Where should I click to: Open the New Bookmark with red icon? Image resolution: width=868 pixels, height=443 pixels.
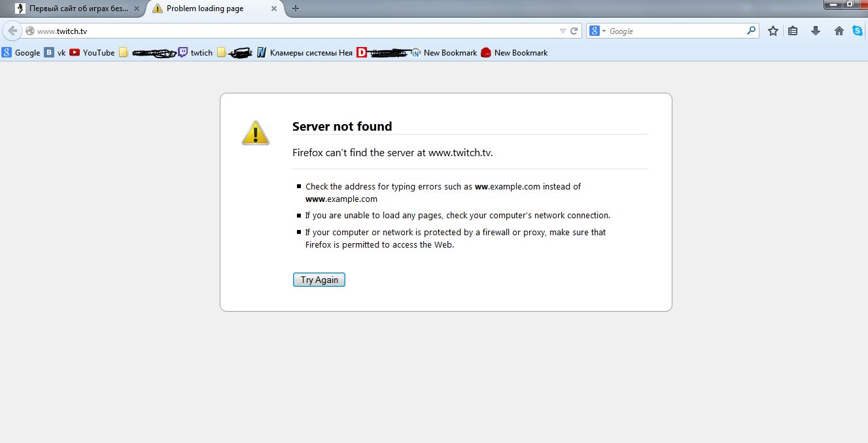[514, 53]
